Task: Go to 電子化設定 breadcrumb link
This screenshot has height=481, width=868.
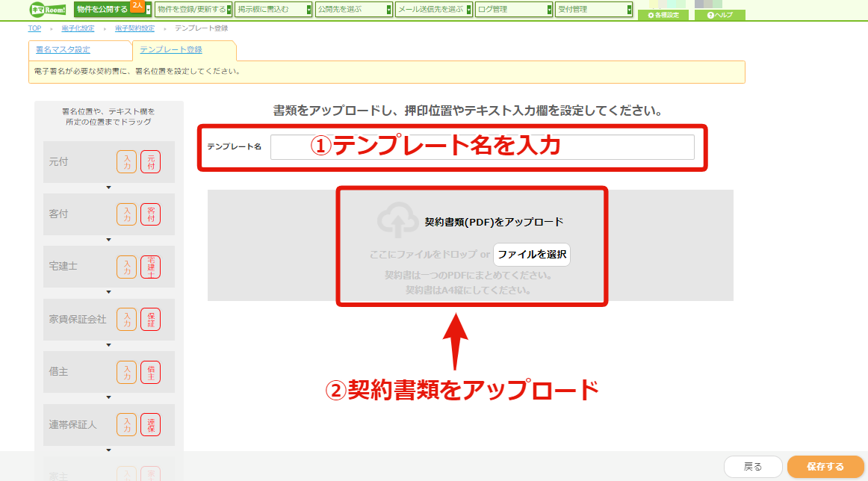Action: tap(78, 28)
